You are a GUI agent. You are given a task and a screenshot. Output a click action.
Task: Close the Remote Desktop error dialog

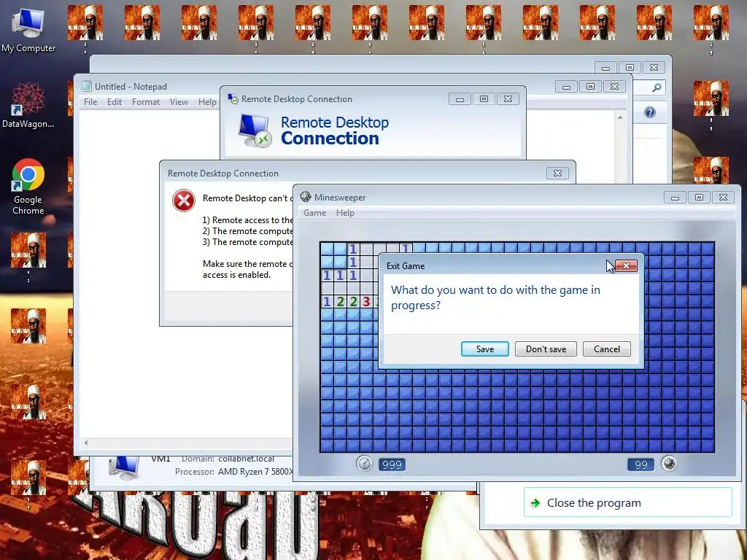point(557,174)
